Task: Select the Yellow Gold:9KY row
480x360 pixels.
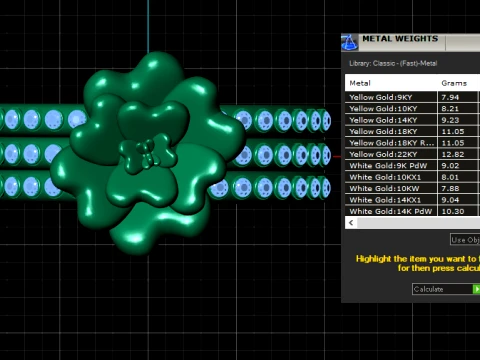Action: coord(413,97)
